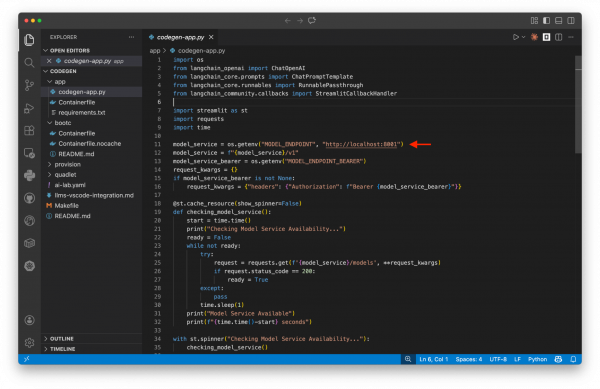Image resolution: width=600 pixels, height=389 pixels.
Task: Click line 19 def checking_model_service
Action: (222, 212)
